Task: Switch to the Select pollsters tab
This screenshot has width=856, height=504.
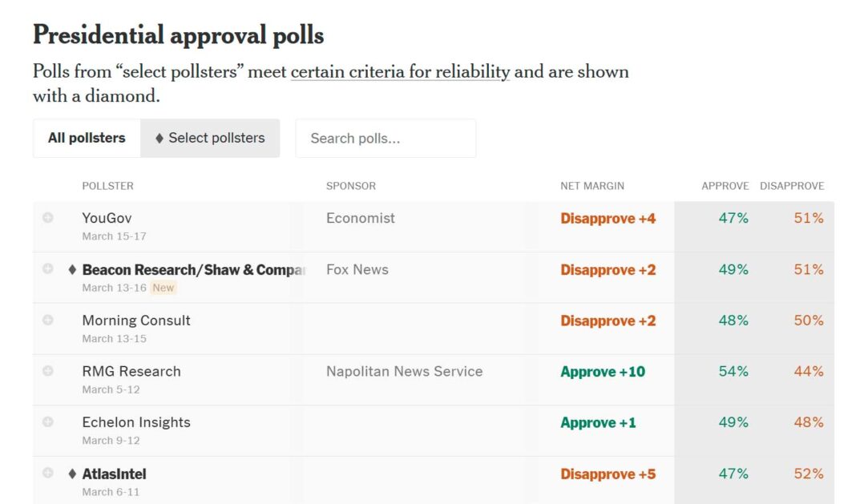Action: pyautogui.click(x=210, y=138)
